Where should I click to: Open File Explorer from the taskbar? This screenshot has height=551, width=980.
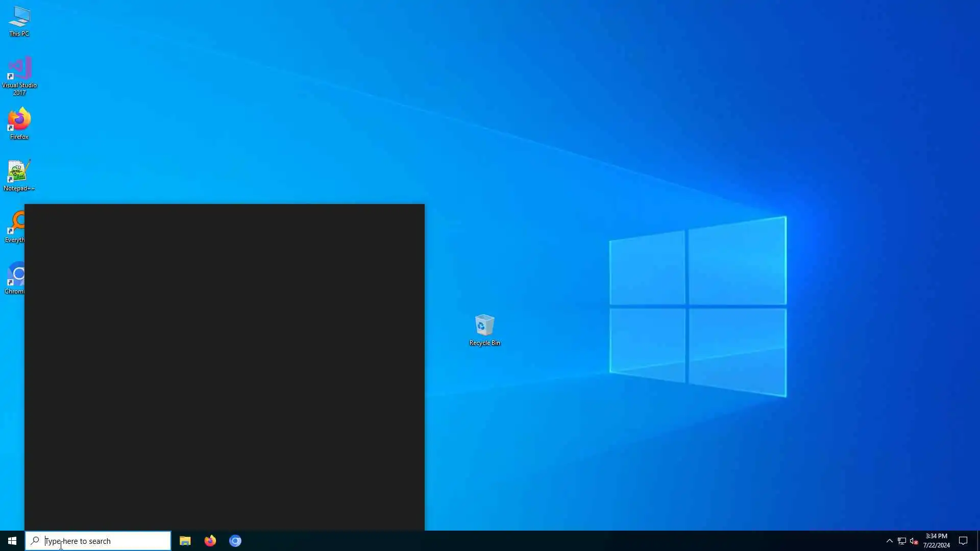point(185,541)
